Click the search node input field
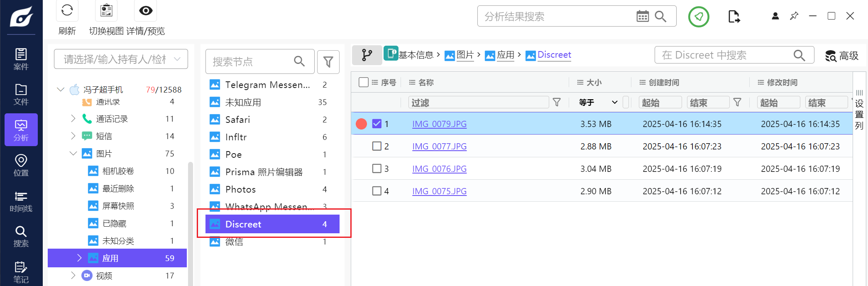 [x=251, y=62]
